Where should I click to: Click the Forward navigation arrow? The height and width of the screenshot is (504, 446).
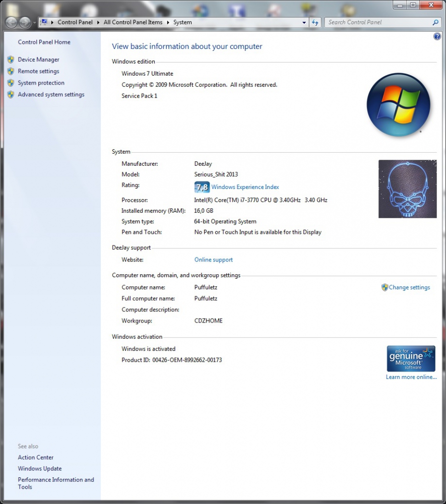pyautogui.click(x=25, y=23)
